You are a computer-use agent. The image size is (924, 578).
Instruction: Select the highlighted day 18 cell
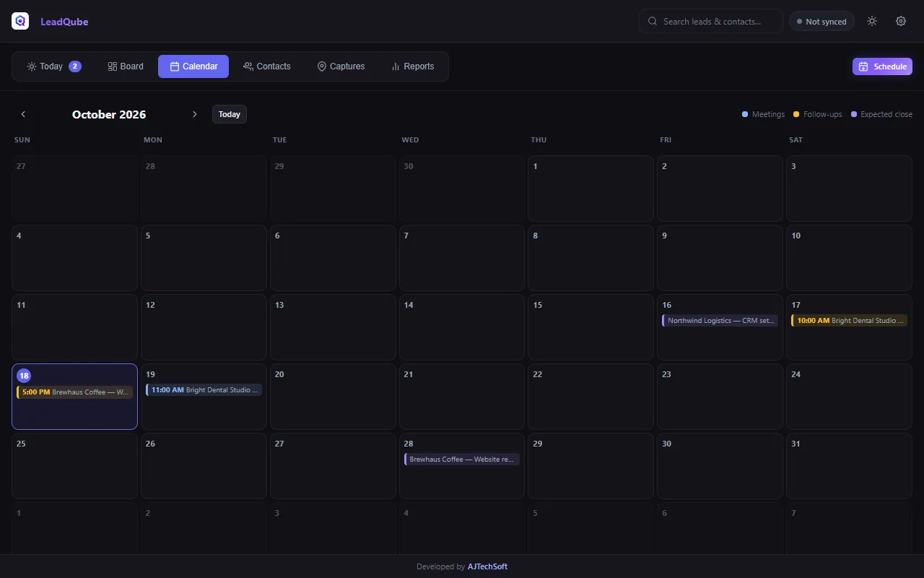pos(74,397)
